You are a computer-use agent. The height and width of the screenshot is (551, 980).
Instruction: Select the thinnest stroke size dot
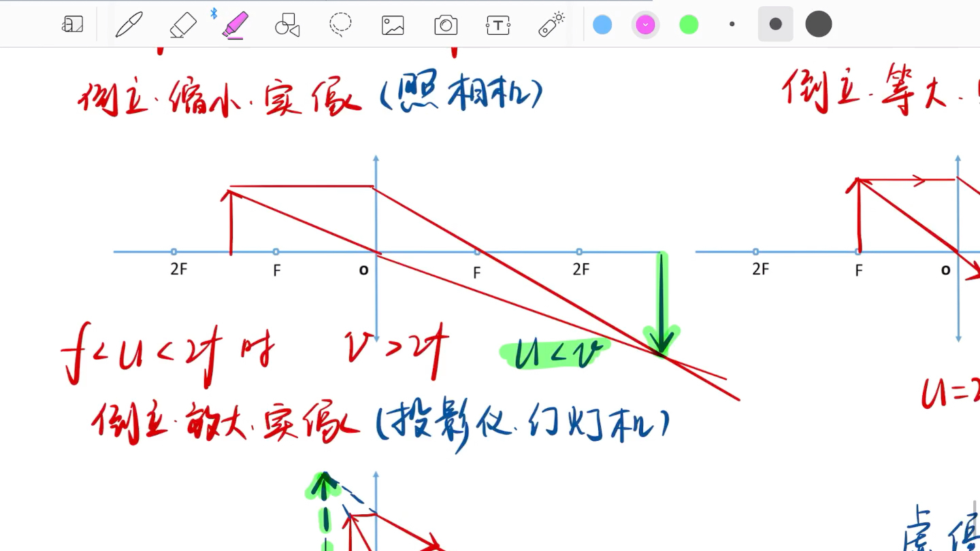732,24
